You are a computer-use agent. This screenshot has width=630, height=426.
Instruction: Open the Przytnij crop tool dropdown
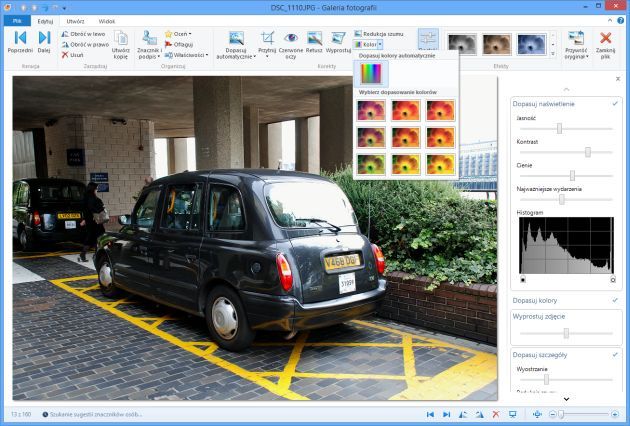point(267,45)
